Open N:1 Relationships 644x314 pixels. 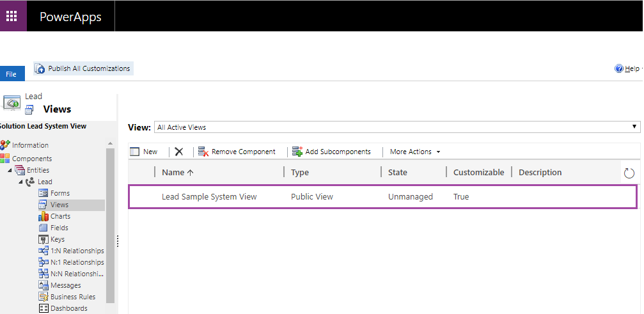tap(77, 262)
